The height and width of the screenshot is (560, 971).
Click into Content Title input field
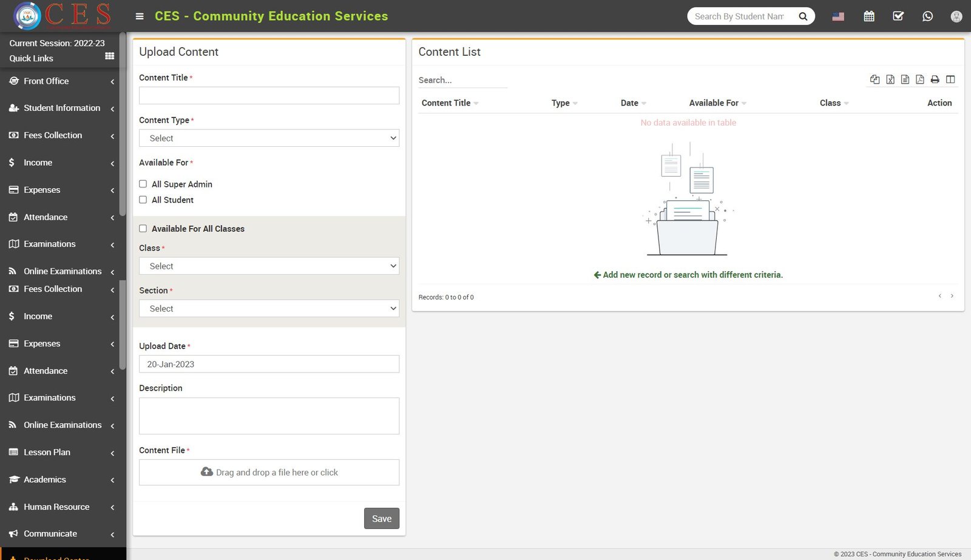pyautogui.click(x=269, y=95)
